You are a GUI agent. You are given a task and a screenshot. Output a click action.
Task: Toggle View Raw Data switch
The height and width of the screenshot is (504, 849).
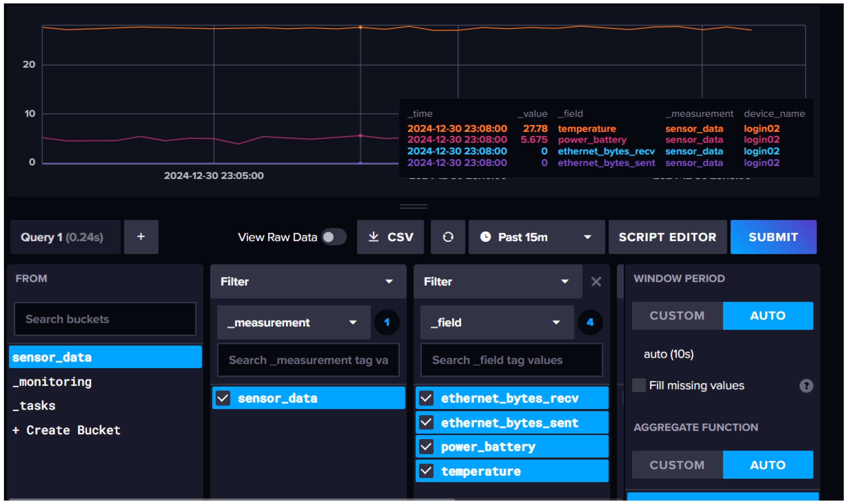pos(334,237)
